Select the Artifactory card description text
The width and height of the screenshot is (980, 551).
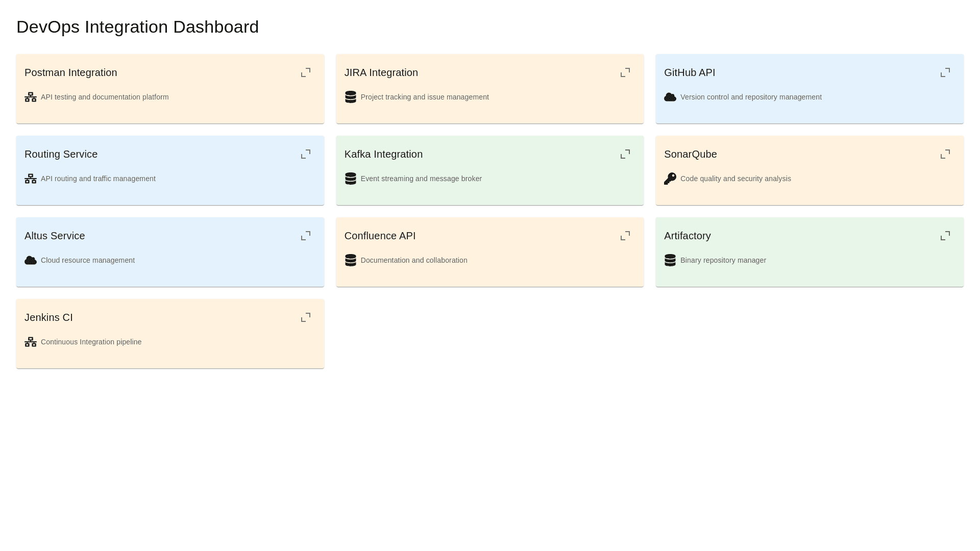[723, 260]
